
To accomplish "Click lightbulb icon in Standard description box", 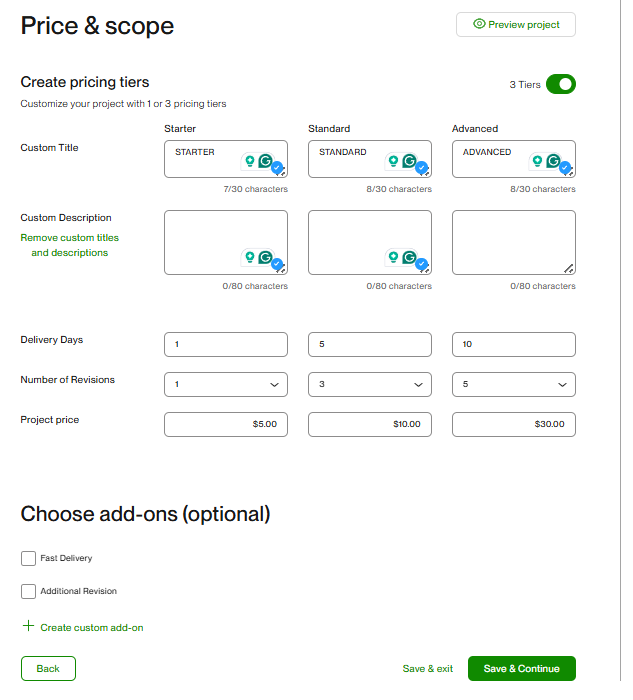I will (394, 257).
